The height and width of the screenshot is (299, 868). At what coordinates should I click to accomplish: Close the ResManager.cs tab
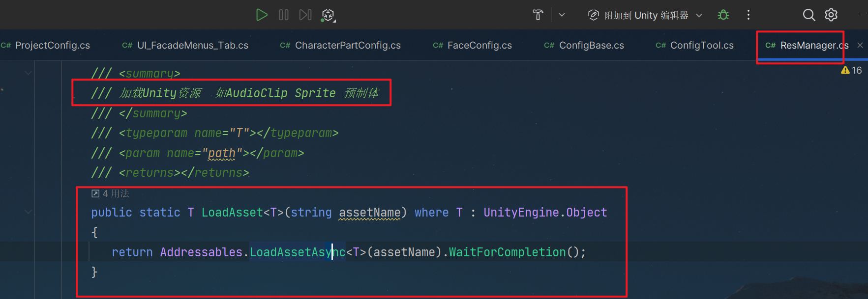coord(860,45)
